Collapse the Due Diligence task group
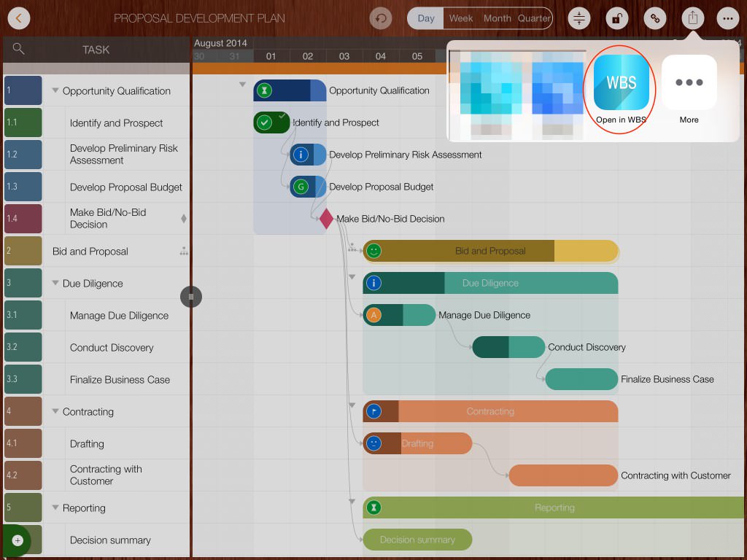 click(x=55, y=284)
